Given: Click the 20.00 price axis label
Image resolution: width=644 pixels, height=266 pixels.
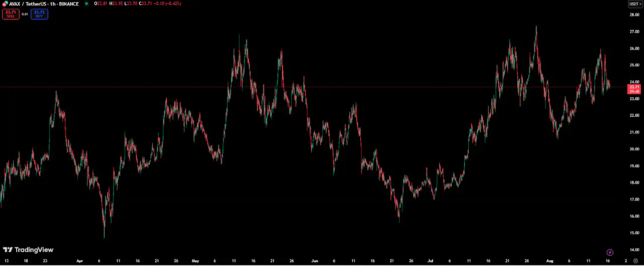Looking at the screenshot, I should click(634, 149).
